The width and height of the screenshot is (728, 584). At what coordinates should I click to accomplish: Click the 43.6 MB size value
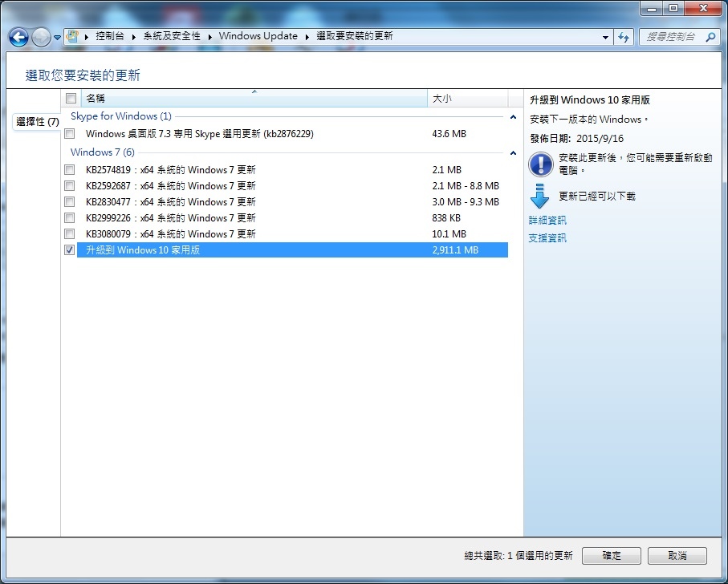pos(449,134)
